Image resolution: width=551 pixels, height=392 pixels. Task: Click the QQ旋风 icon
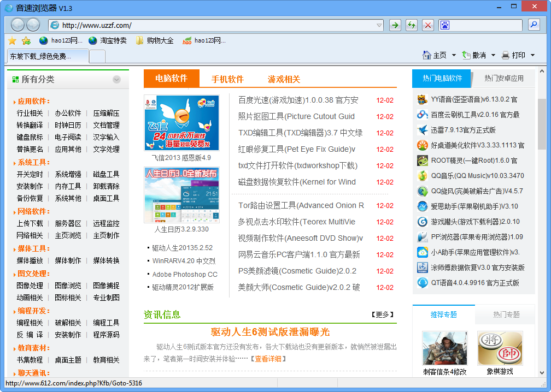[x=423, y=191]
